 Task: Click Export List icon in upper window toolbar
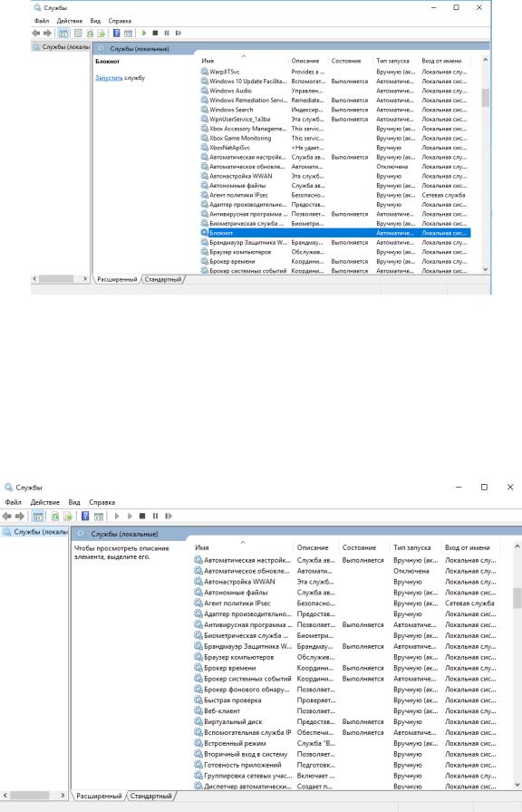[101, 34]
